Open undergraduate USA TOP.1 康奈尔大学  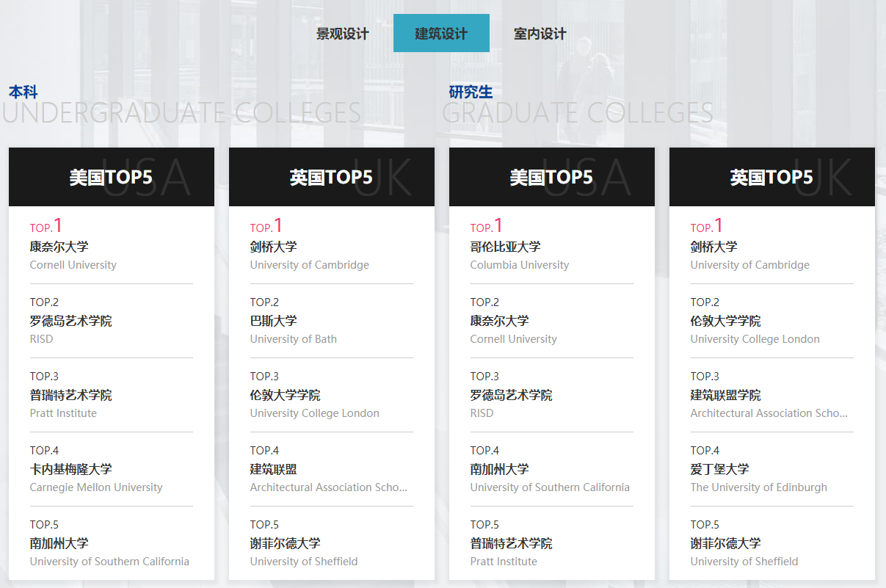(x=59, y=247)
